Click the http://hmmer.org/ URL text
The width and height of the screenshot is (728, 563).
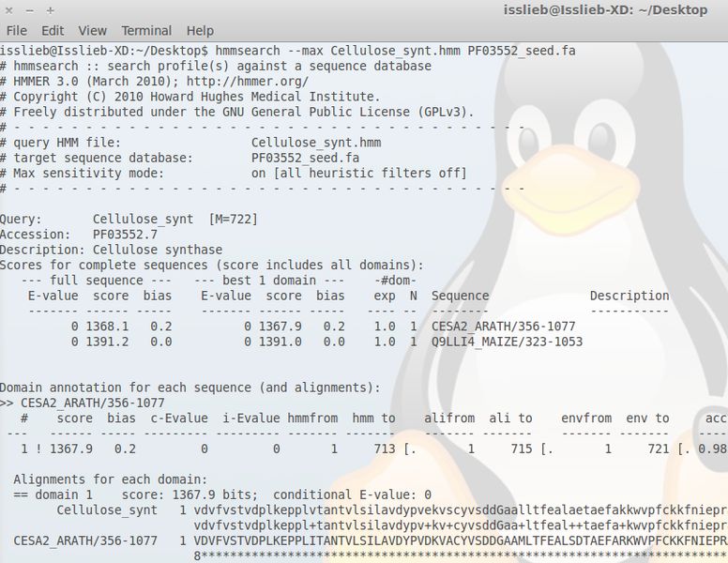247,82
